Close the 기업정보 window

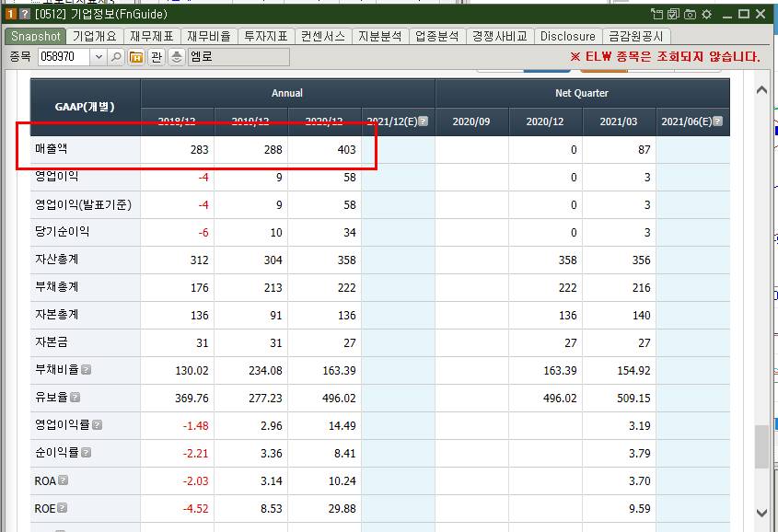click(x=761, y=14)
